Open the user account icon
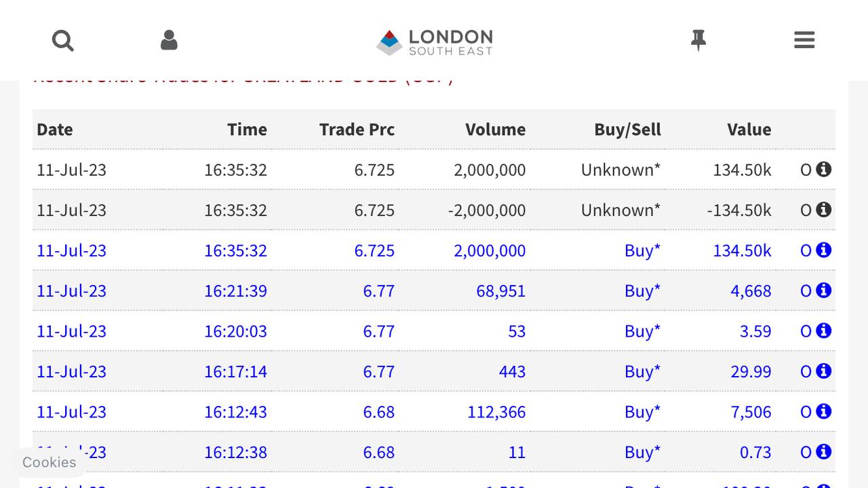 coord(169,40)
